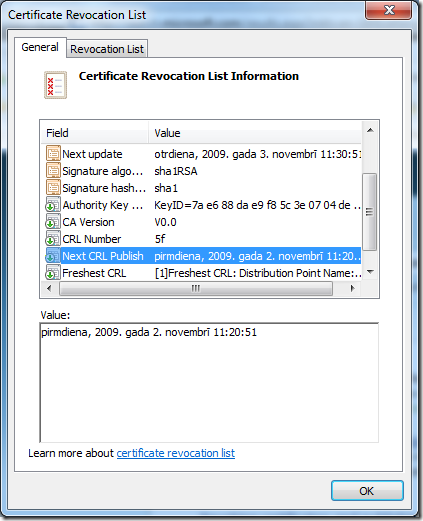Image resolution: width=423 pixels, height=521 pixels.
Task: Click the Next update field icon
Action: [53, 154]
